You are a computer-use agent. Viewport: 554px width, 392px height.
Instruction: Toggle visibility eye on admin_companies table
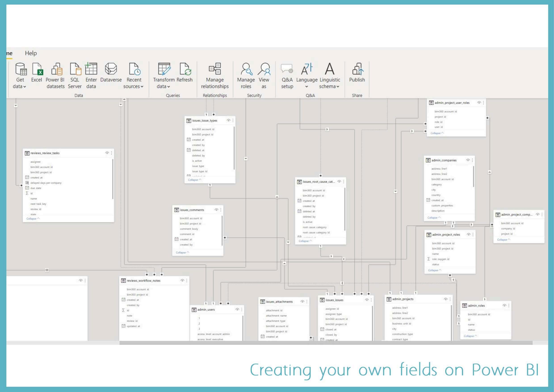(x=468, y=160)
